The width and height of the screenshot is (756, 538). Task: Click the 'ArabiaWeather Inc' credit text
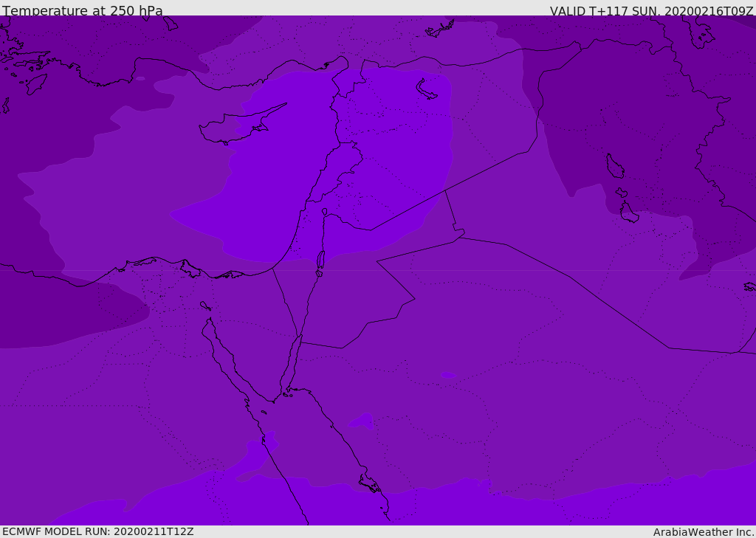pyautogui.click(x=704, y=532)
